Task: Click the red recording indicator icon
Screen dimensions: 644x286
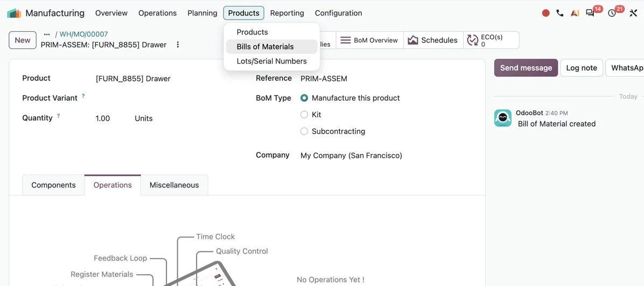Action: 545,13
